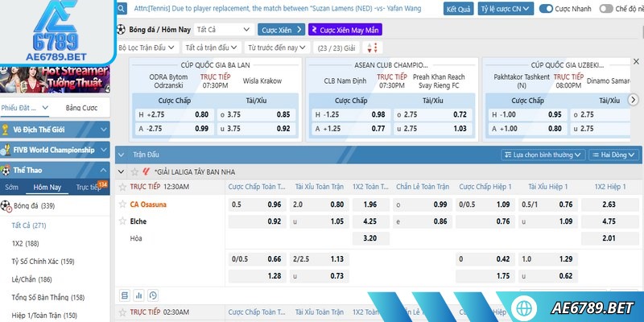The image size is (644, 322).
Task: Open the Tất Cả market dropdown
Action: (x=224, y=30)
